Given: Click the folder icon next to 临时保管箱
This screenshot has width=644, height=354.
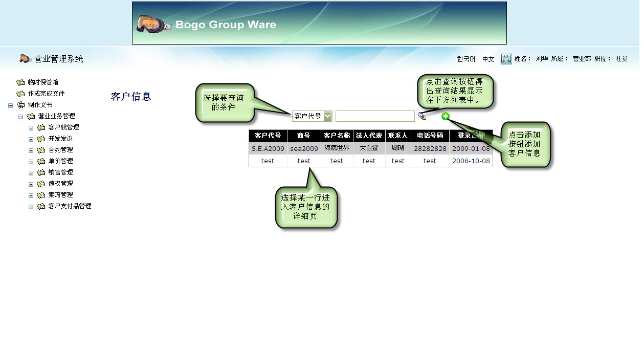Looking at the screenshot, I should pos(20,82).
